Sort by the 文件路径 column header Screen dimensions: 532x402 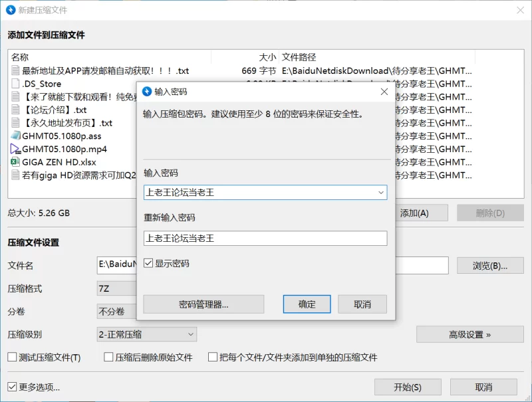[x=377, y=57]
